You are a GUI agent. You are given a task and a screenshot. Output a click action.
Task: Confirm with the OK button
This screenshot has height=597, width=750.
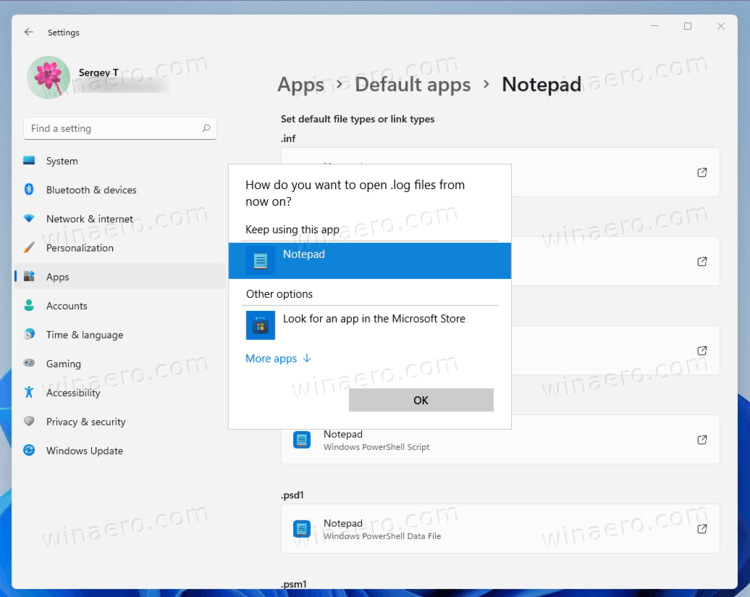coord(421,400)
